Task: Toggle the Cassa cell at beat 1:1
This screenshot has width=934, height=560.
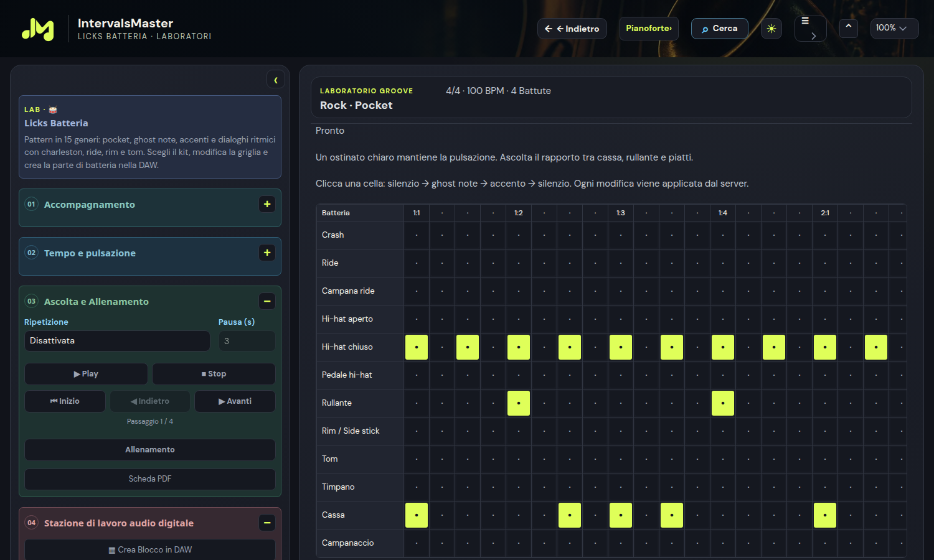Action: [x=417, y=515]
